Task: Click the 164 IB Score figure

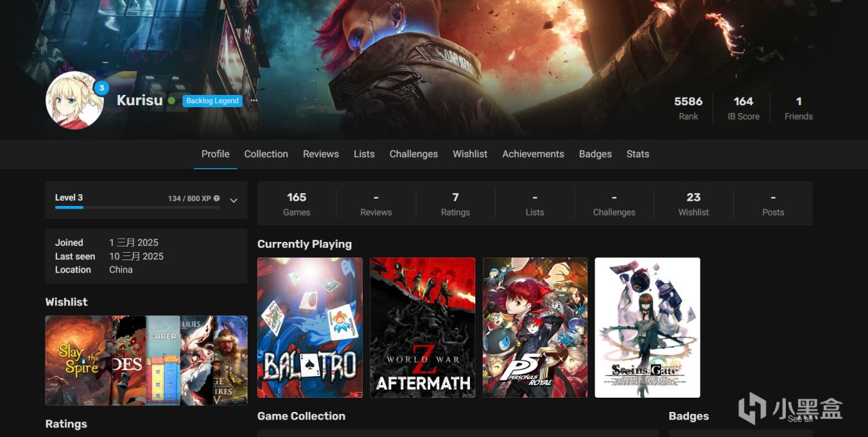Action: (x=743, y=108)
